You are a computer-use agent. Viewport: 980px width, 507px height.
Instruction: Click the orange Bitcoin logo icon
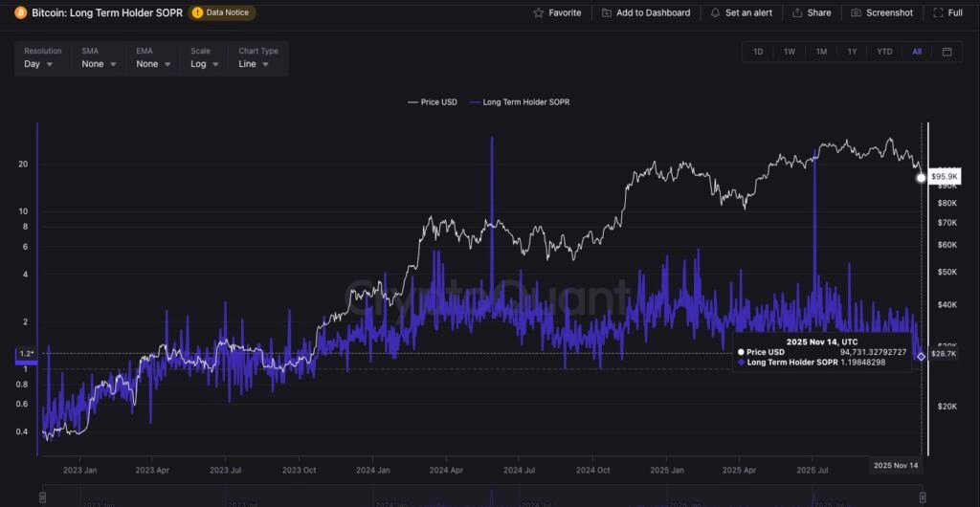(x=20, y=13)
